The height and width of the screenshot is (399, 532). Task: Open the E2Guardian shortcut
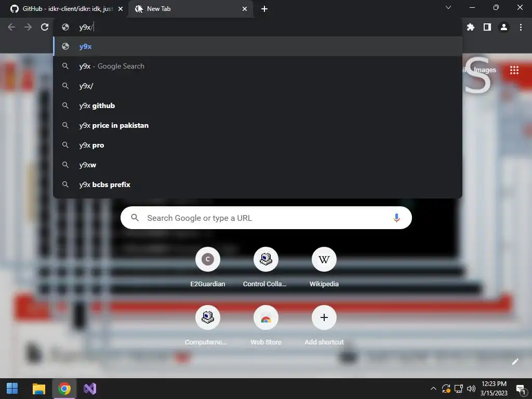tap(208, 268)
